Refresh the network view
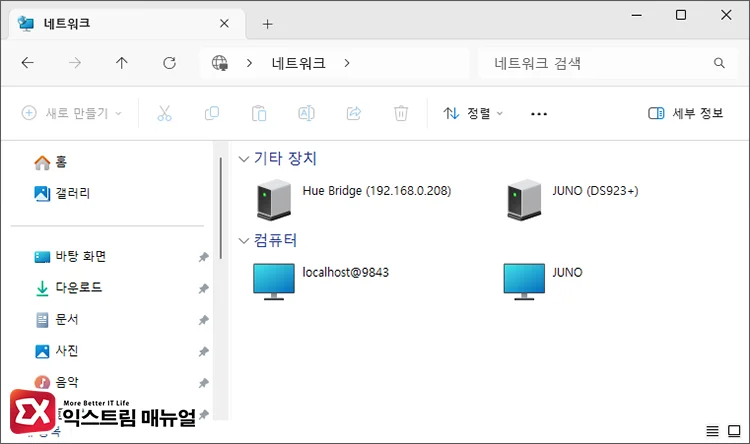 click(x=169, y=63)
